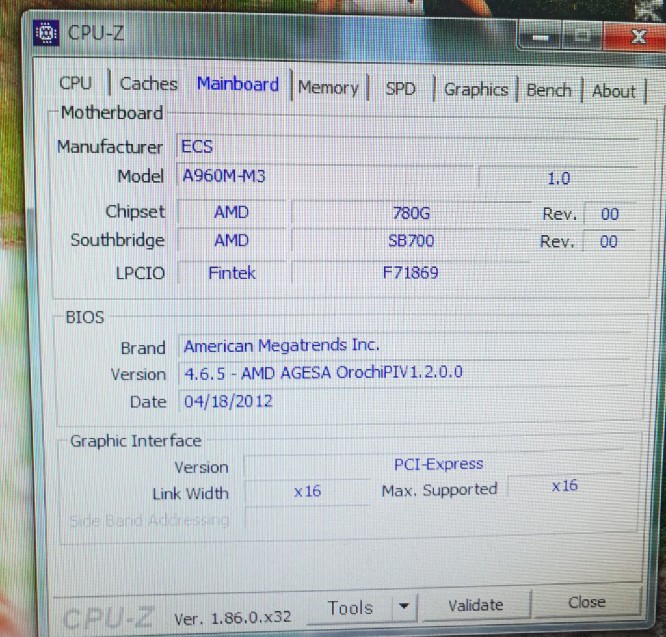Click the LPCIO vendor Fintek

(x=231, y=273)
